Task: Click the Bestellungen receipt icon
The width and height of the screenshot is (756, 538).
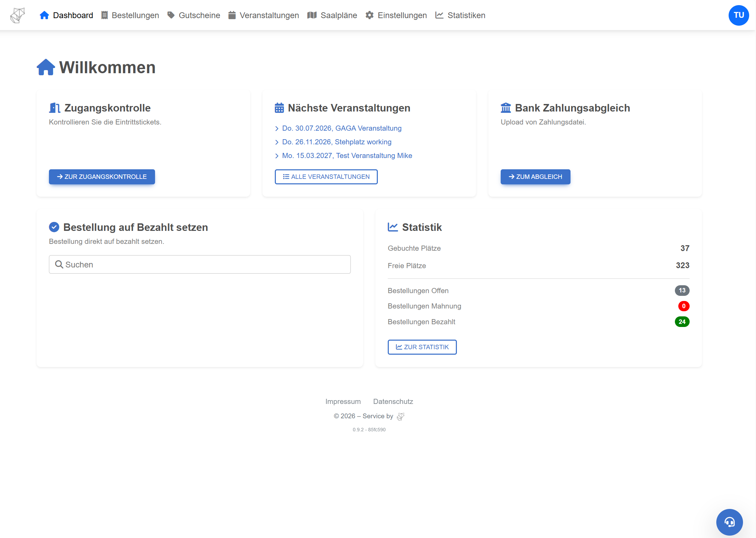Action: pos(104,15)
